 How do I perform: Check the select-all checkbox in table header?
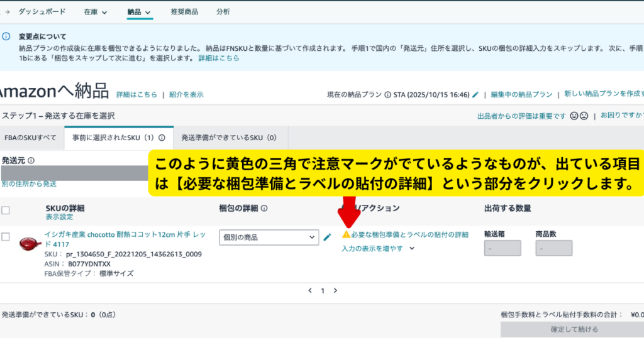(6, 210)
